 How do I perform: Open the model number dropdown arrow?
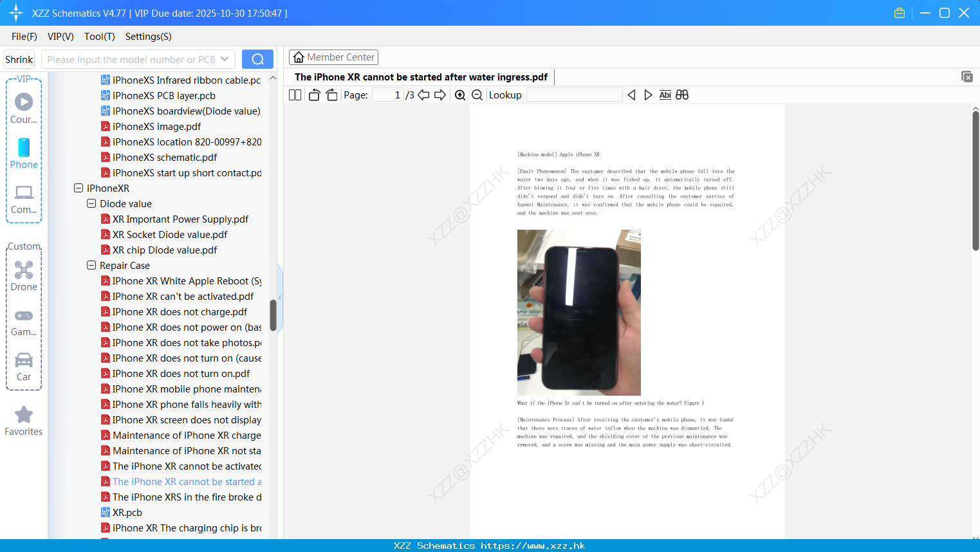click(225, 59)
